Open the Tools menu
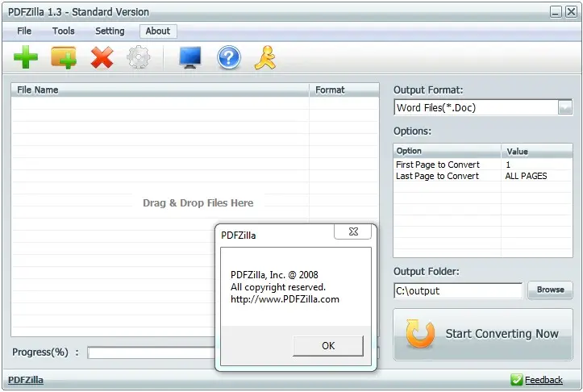The image size is (583, 392). pos(63,31)
